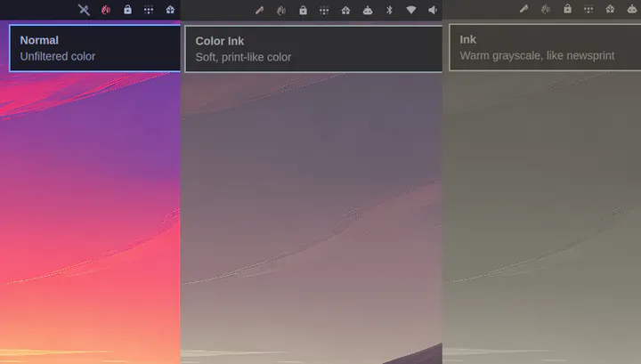The image size is (641, 364).
Task: Click the eyedropper icon in Color Ink panel
Action: click(260, 10)
